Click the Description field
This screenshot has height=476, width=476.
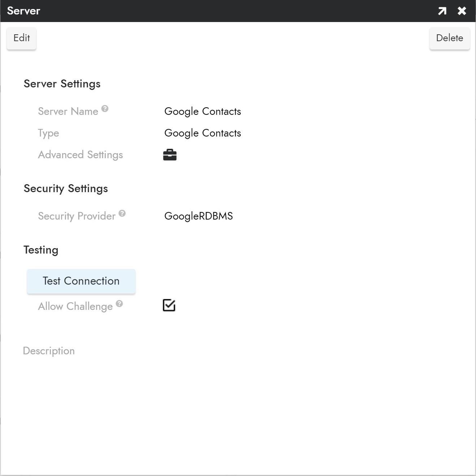pyautogui.click(x=49, y=351)
